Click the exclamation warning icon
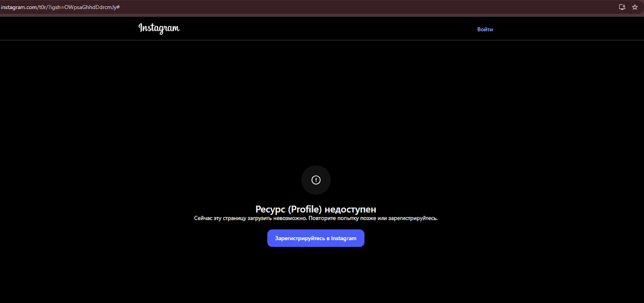Viewport: 644px width, 303px height. point(316,180)
